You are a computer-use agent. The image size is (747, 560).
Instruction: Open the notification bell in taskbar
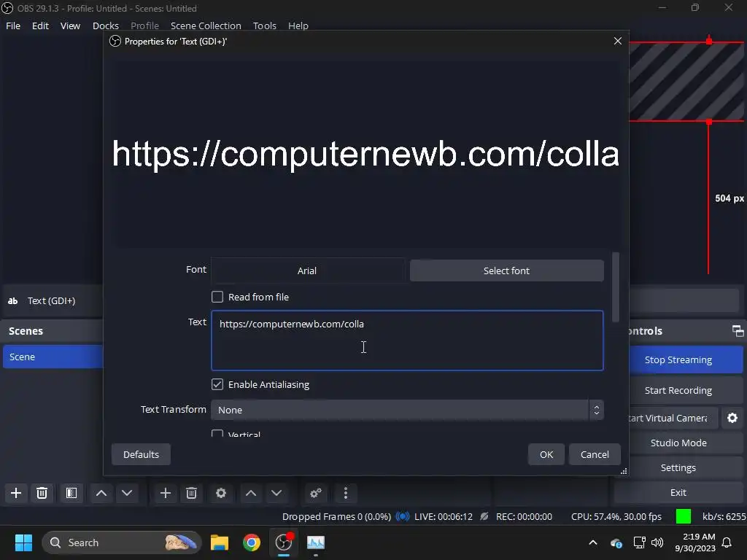pyautogui.click(x=727, y=542)
